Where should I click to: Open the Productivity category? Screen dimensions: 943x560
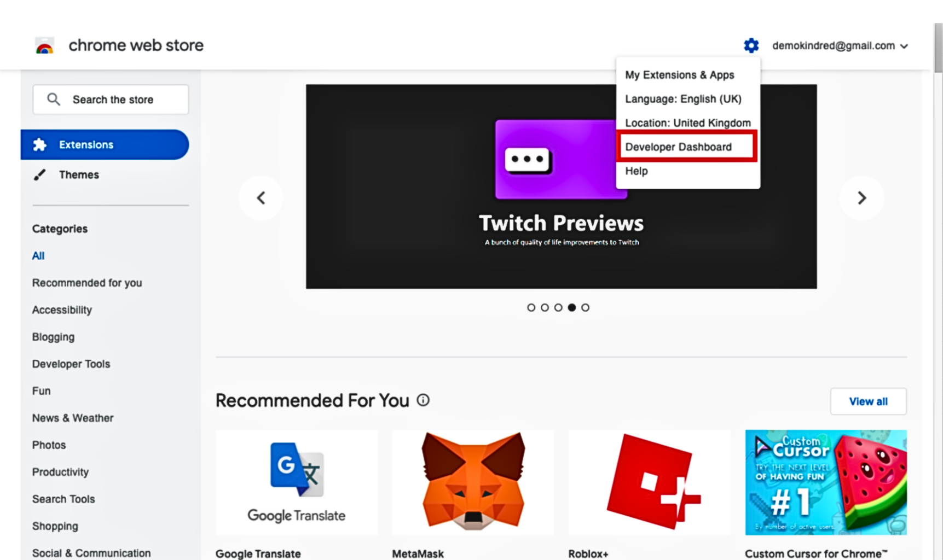tap(60, 472)
